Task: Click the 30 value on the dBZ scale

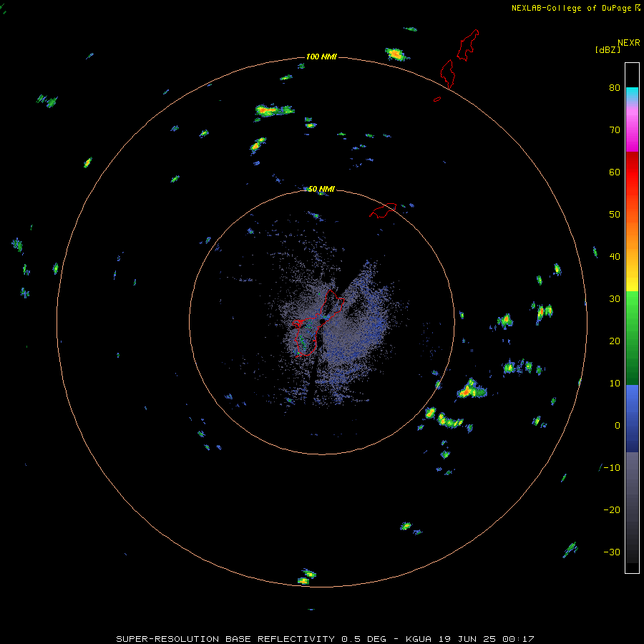Action: 615,299
